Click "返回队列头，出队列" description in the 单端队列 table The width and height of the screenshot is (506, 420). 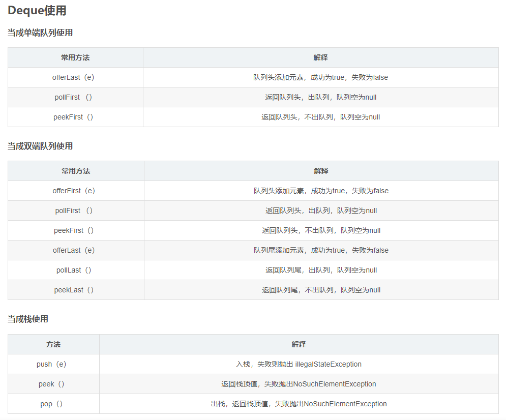[x=320, y=97]
